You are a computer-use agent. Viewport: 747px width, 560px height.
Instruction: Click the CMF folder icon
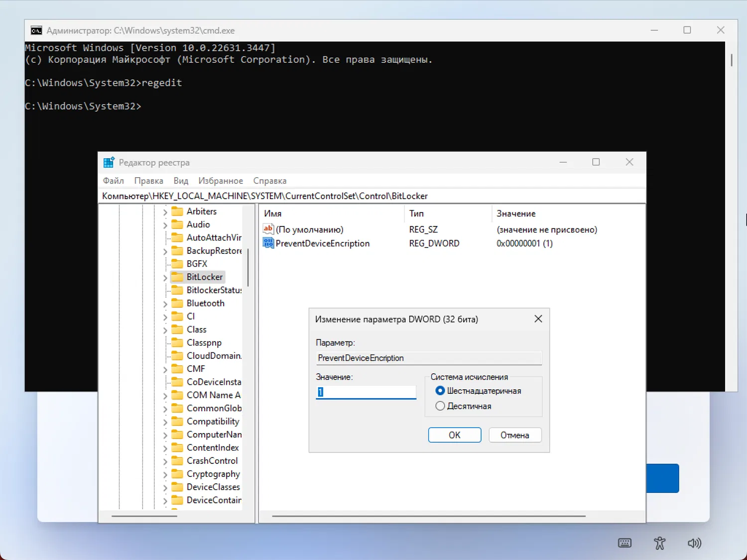pos(177,369)
